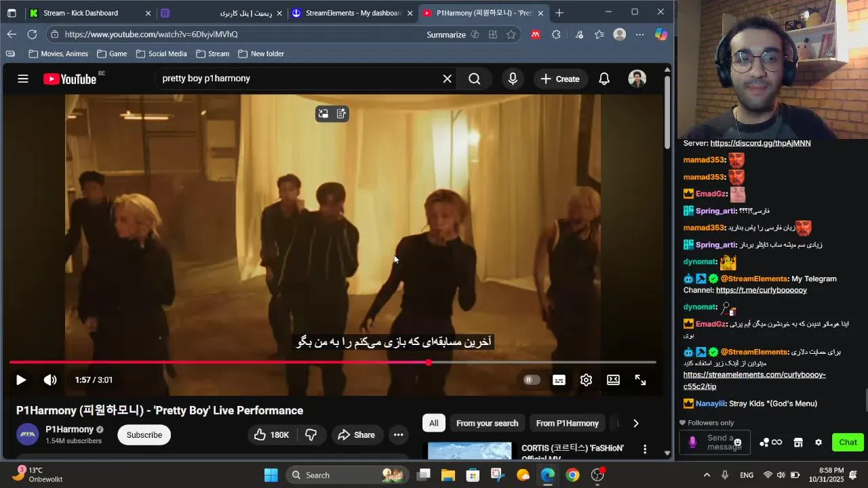Open the CORTIS 'FaSHioN' video thumbnail
Screen dimensions: 868x488
tap(469, 451)
